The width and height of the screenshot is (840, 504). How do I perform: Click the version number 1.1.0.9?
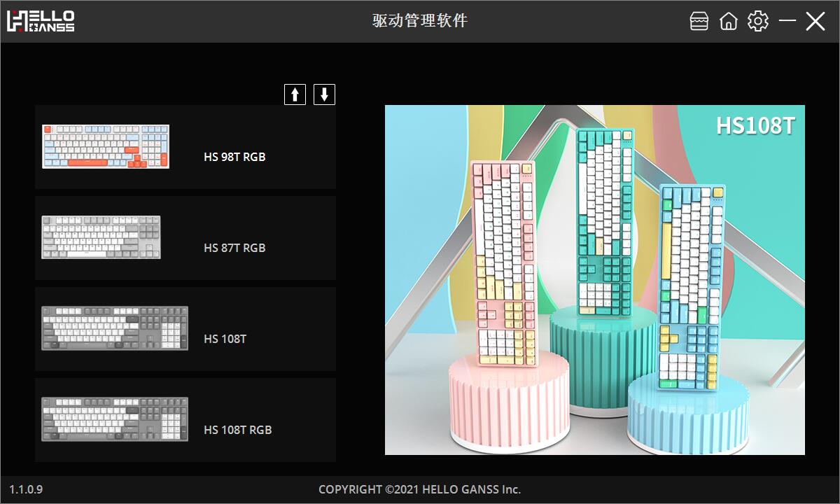pos(26,489)
